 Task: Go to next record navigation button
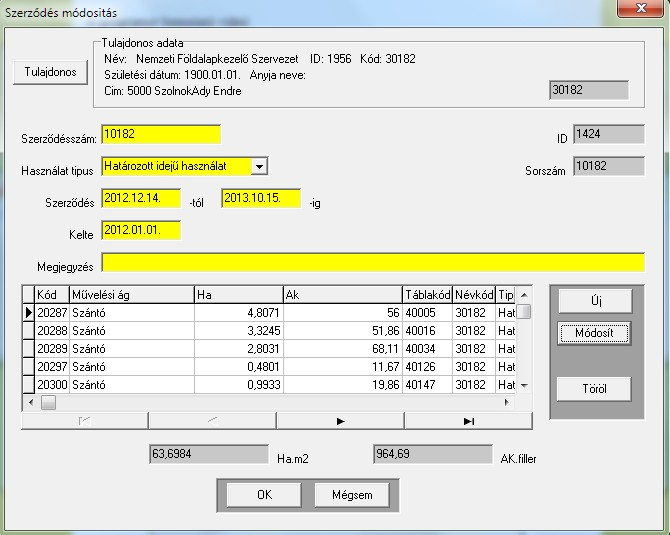tap(341, 421)
